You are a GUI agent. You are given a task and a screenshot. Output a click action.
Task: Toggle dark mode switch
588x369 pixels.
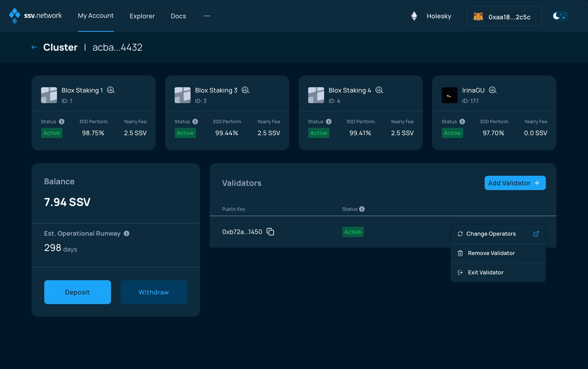point(560,16)
